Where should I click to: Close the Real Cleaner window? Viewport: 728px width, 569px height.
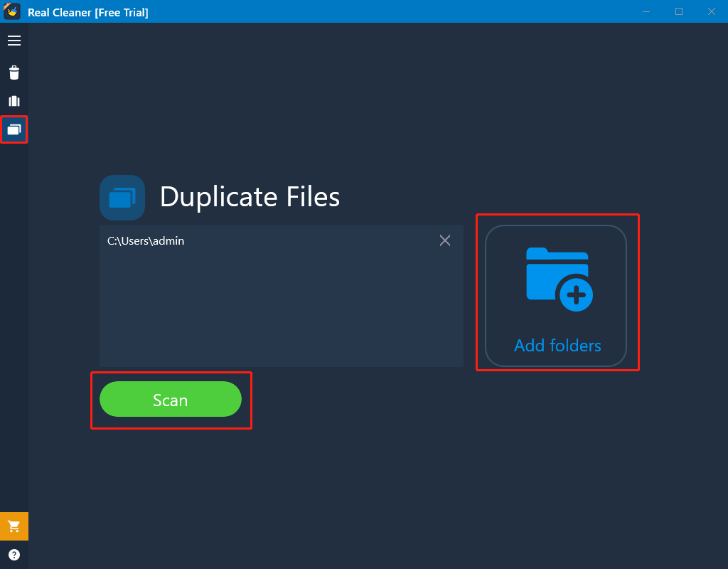click(711, 11)
